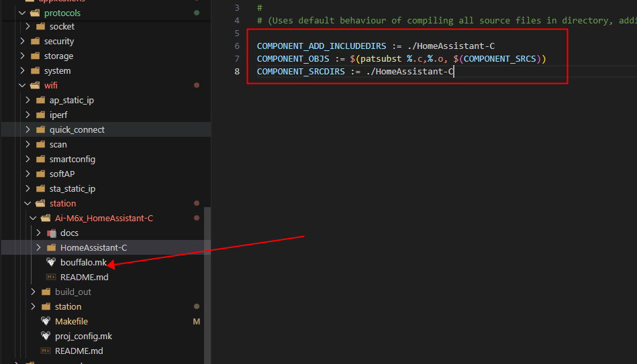
Task: Open README.md under Ai-M6x_HomeAssistant-C
Action: (84, 277)
